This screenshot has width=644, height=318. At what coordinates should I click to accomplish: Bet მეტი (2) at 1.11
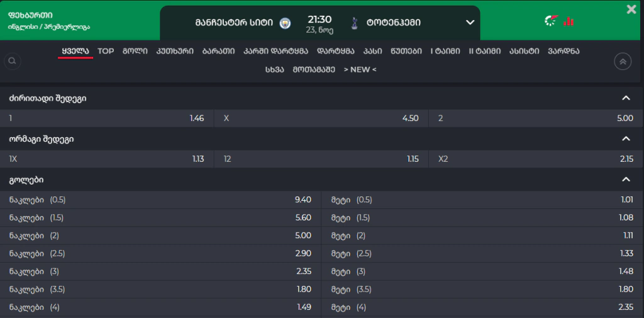tap(482, 236)
